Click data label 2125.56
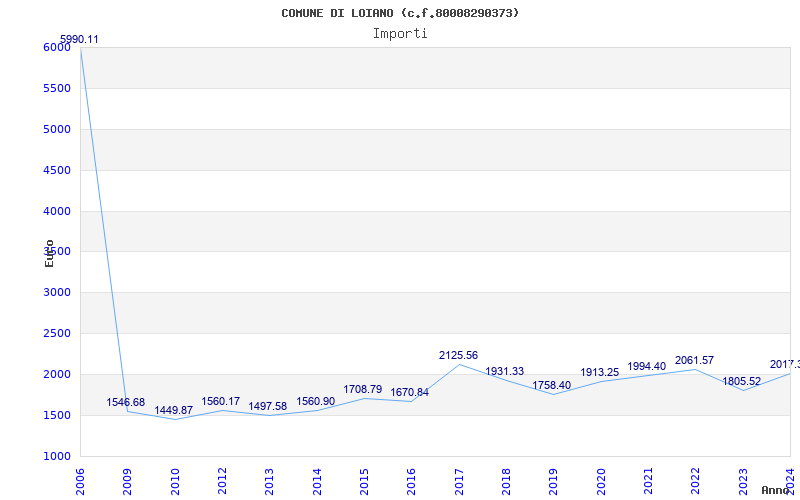 click(458, 355)
